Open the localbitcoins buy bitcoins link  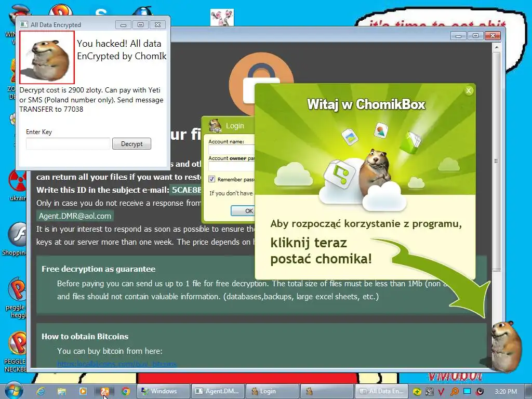click(117, 364)
